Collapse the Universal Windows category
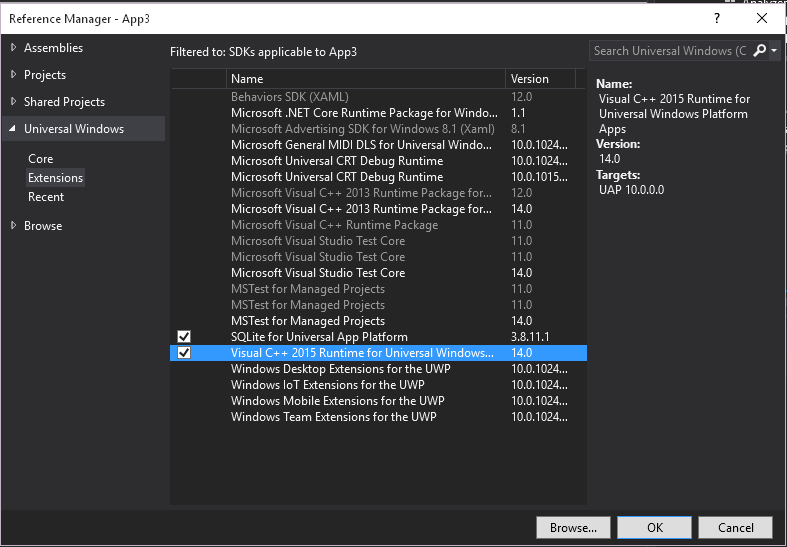 13,129
